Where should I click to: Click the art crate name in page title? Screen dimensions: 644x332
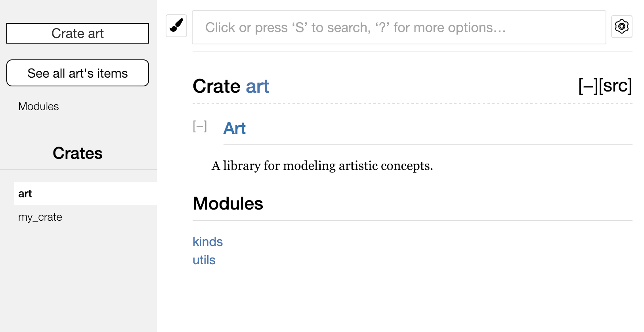[258, 86]
